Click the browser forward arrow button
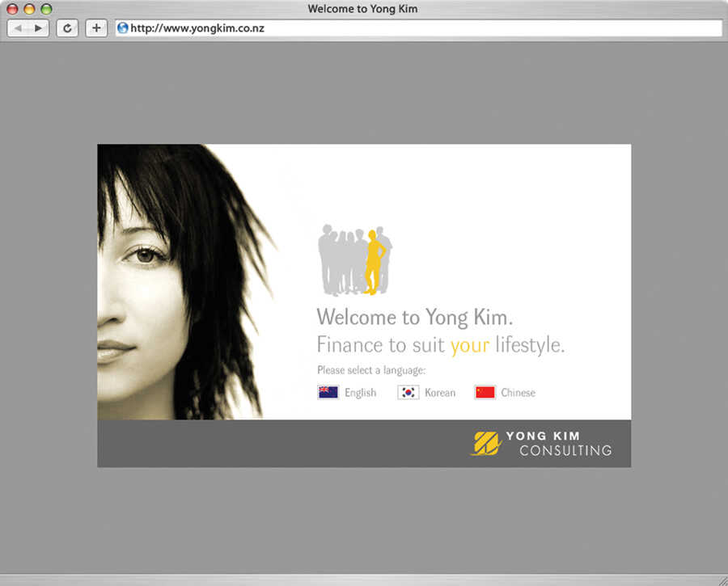Viewport: 728px width, 586px height. [39, 28]
